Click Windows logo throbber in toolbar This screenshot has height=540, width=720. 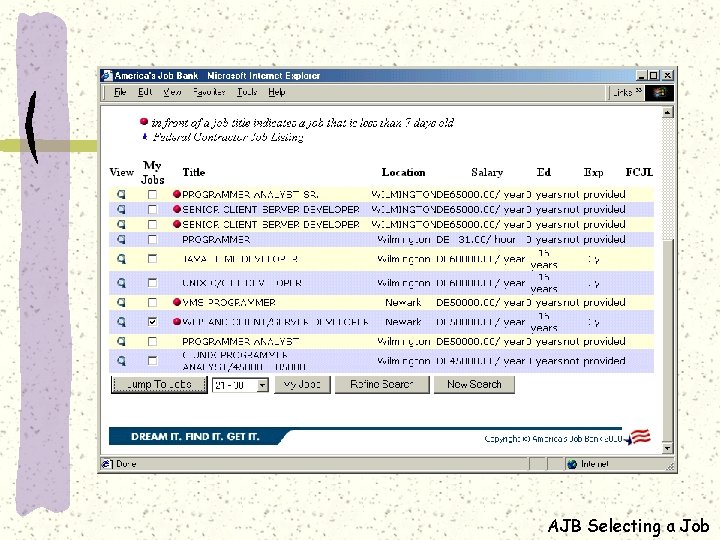pos(659,93)
